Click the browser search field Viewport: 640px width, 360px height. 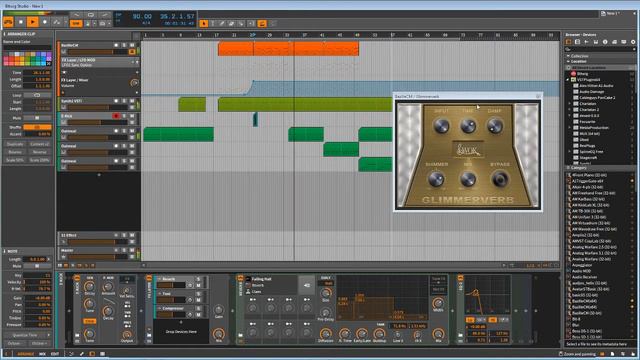pos(600,49)
